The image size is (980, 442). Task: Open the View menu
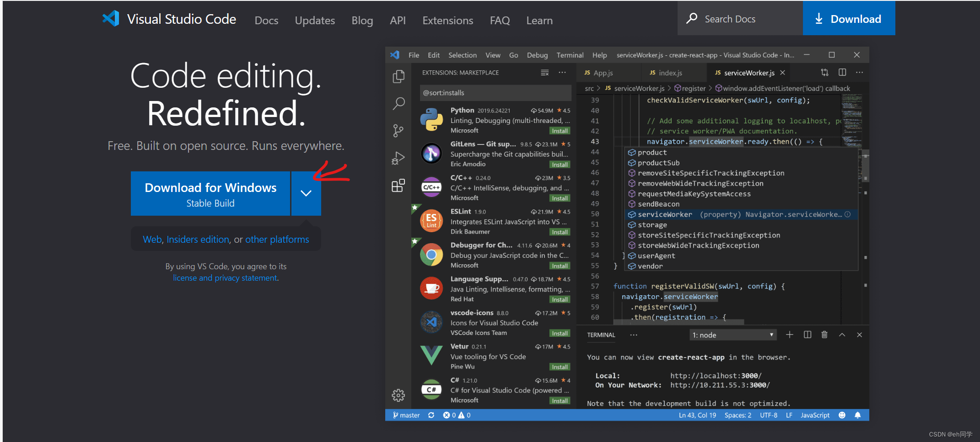tap(493, 55)
